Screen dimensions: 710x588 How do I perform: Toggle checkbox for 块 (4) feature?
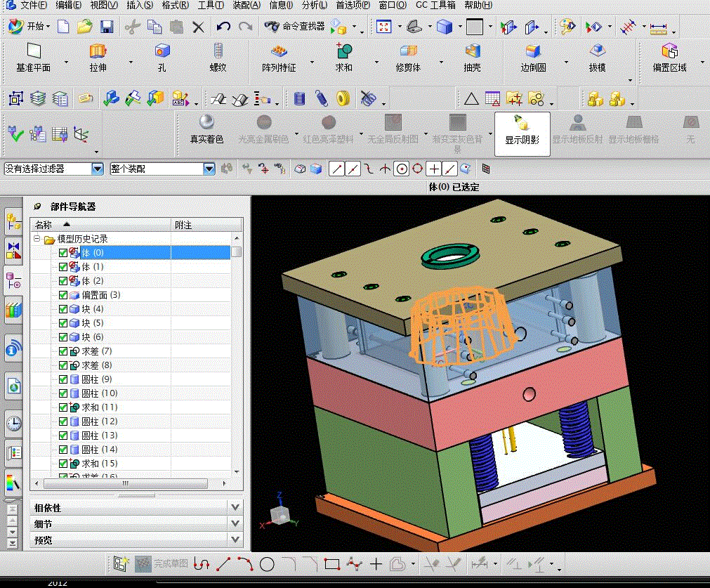click(63, 309)
